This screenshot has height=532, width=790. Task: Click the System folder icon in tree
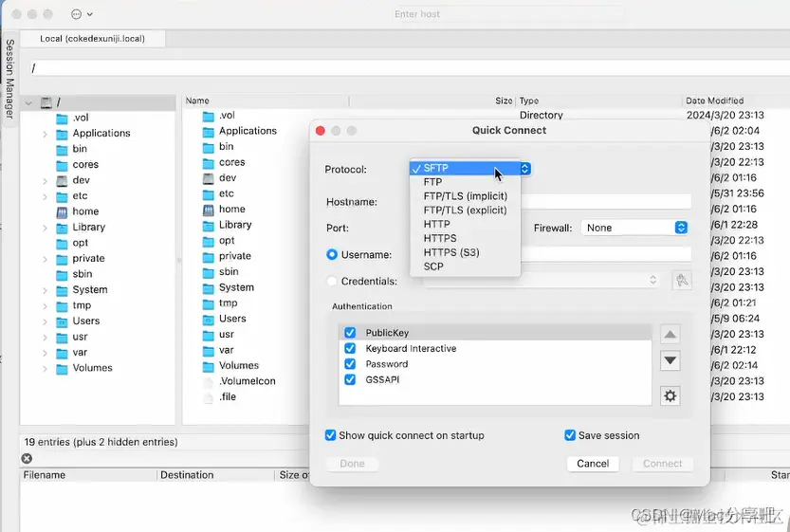click(x=62, y=289)
